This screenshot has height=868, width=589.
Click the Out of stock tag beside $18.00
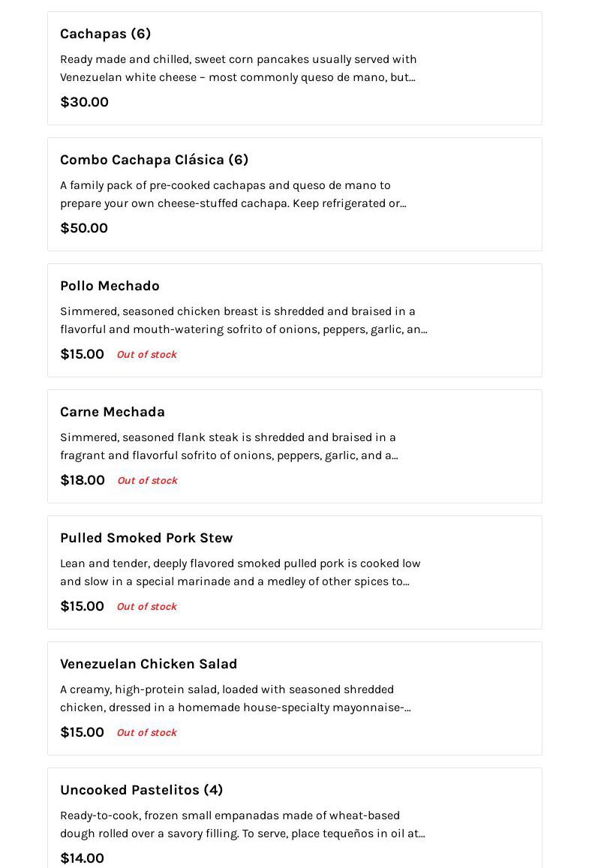point(147,480)
